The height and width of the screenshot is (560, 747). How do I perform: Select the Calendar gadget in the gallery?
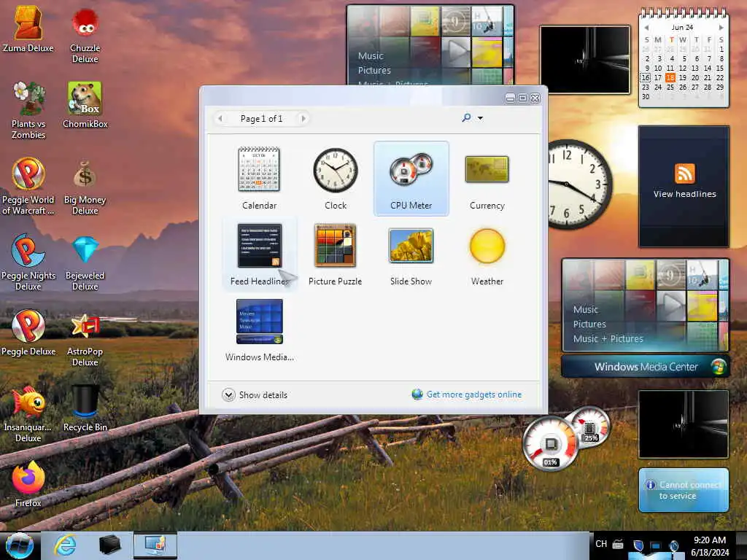[x=259, y=178]
